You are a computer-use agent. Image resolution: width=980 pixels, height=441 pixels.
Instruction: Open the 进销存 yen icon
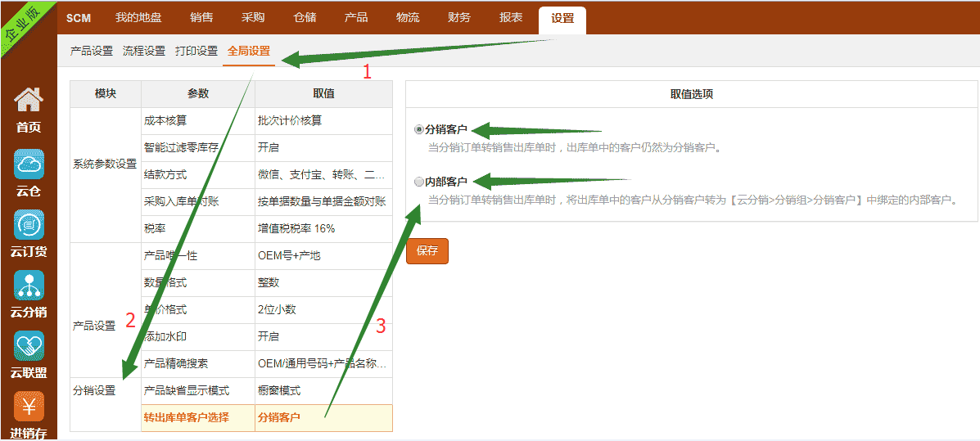coord(29,407)
